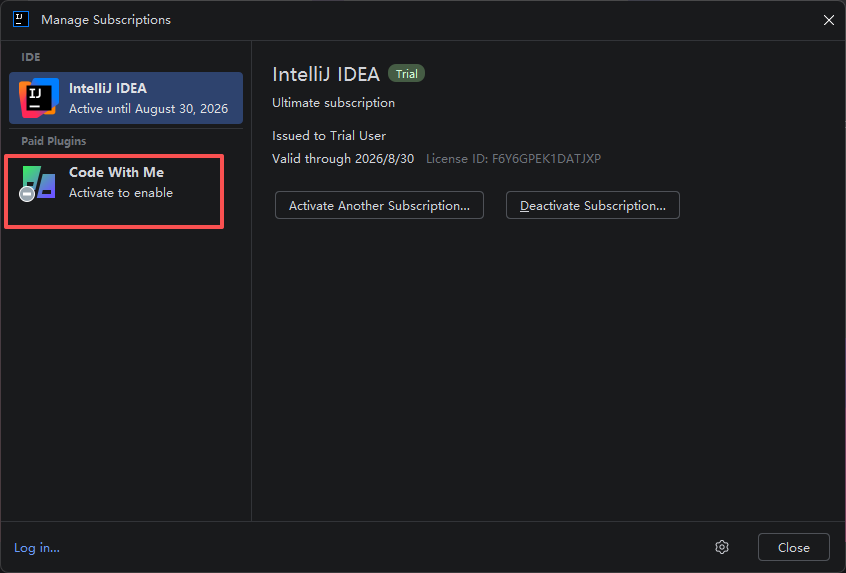Click Issued to Trial User text

(x=329, y=135)
